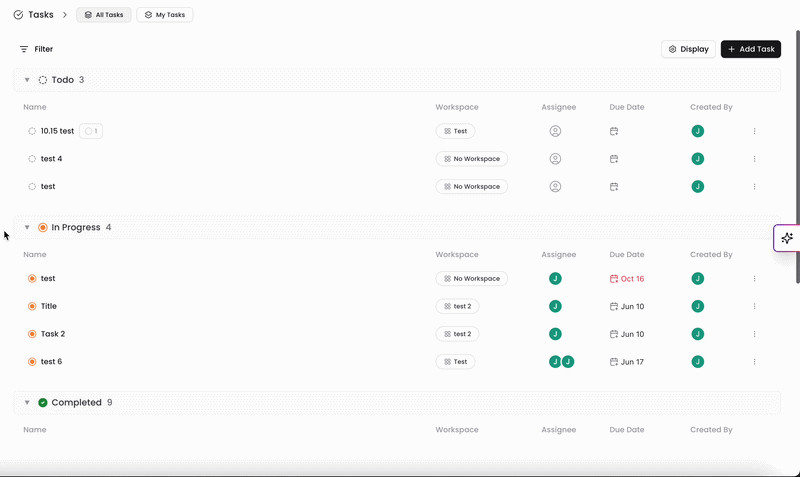Assign user icon for 10.15 test task
The width and height of the screenshot is (800, 477).
click(555, 131)
